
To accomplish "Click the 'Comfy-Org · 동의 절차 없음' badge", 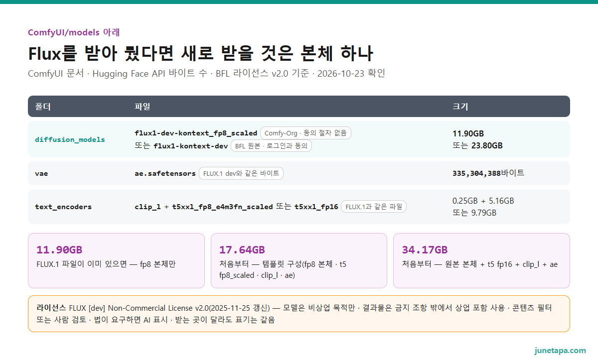I will 306,133.
